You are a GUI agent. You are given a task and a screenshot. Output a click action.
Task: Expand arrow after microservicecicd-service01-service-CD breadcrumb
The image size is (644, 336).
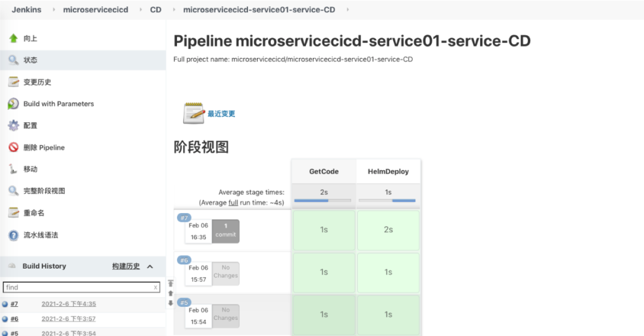(x=348, y=10)
